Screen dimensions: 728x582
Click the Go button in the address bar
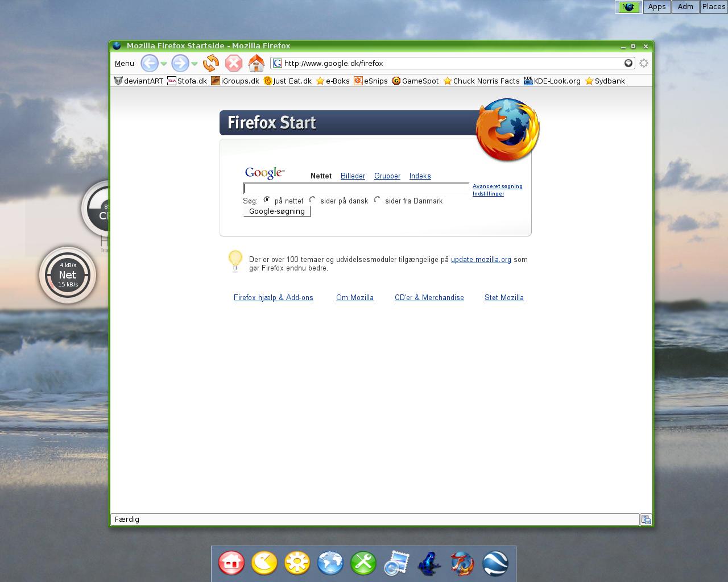(628, 63)
